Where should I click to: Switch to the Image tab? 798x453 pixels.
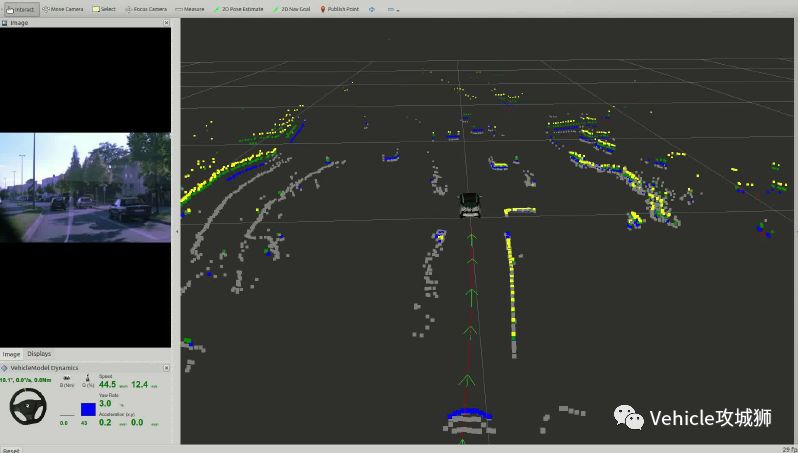click(x=11, y=354)
